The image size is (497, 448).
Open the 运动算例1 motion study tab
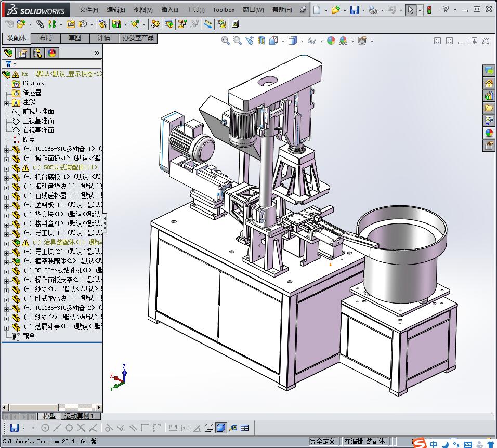pos(79,416)
